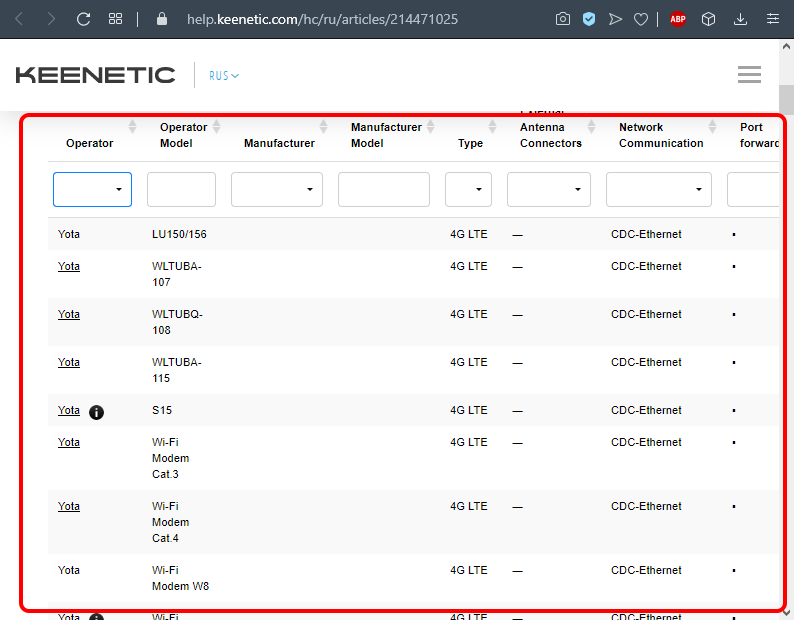Open the speed dial grid icon

click(115, 19)
